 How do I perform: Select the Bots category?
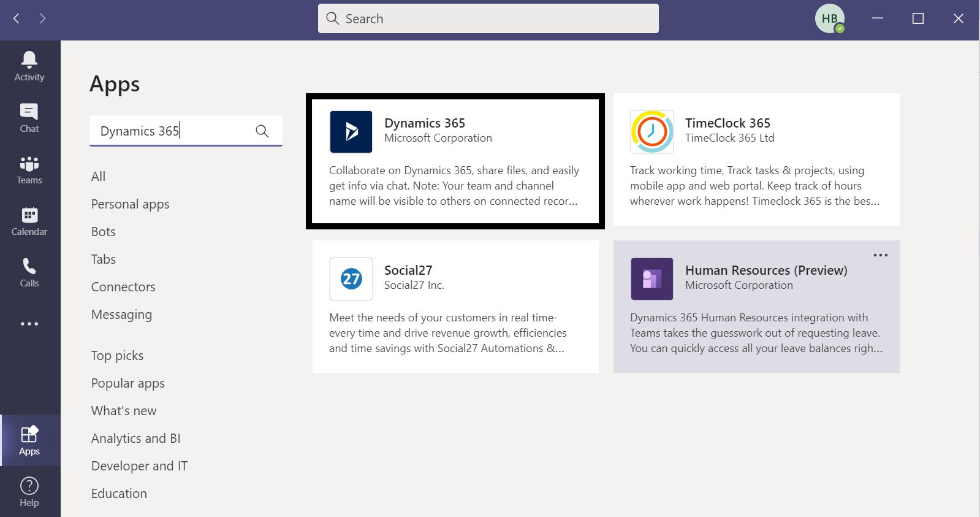(x=103, y=232)
